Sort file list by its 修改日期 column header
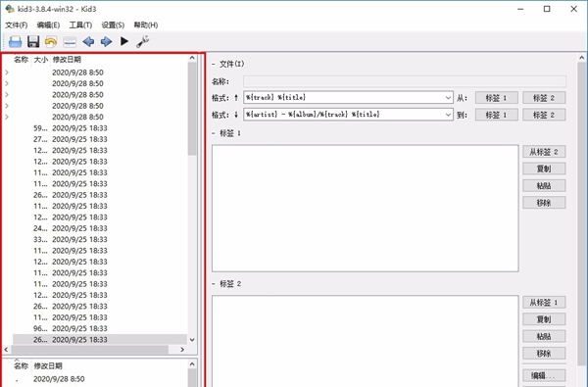 tap(67, 59)
